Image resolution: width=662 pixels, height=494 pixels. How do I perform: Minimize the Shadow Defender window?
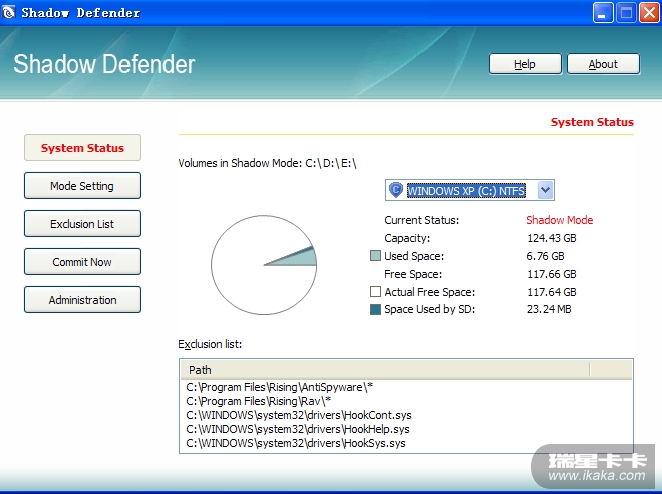click(603, 13)
